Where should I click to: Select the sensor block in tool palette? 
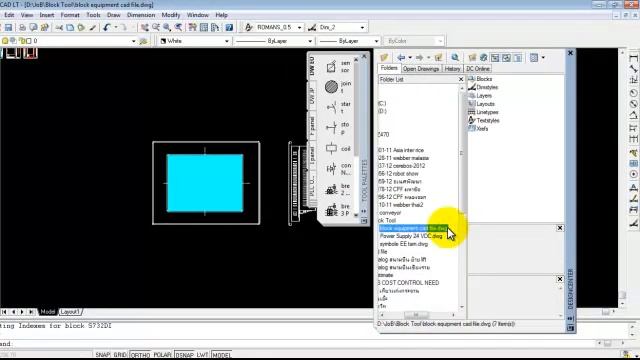(x=338, y=67)
